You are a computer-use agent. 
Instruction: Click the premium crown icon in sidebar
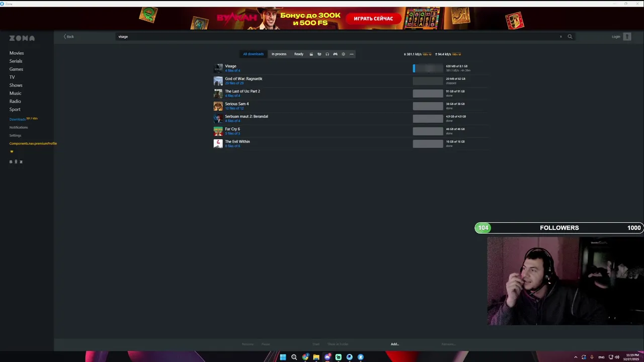[x=12, y=151]
